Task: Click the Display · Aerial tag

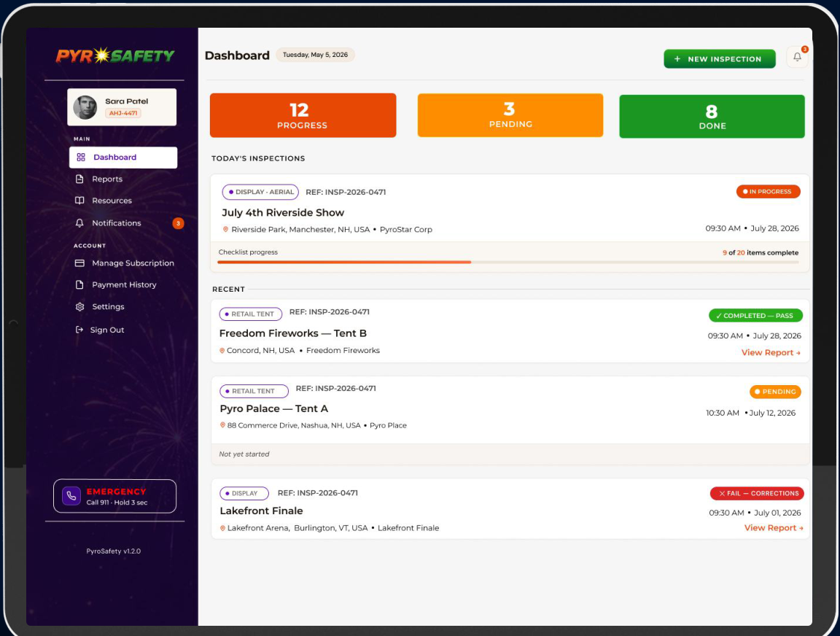Action: (260, 192)
